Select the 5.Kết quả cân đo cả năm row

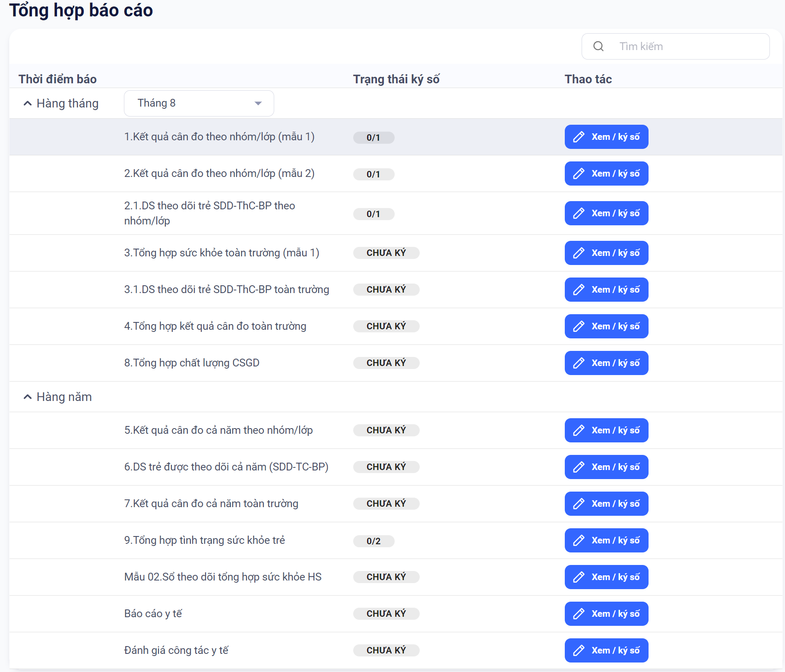[x=218, y=430]
